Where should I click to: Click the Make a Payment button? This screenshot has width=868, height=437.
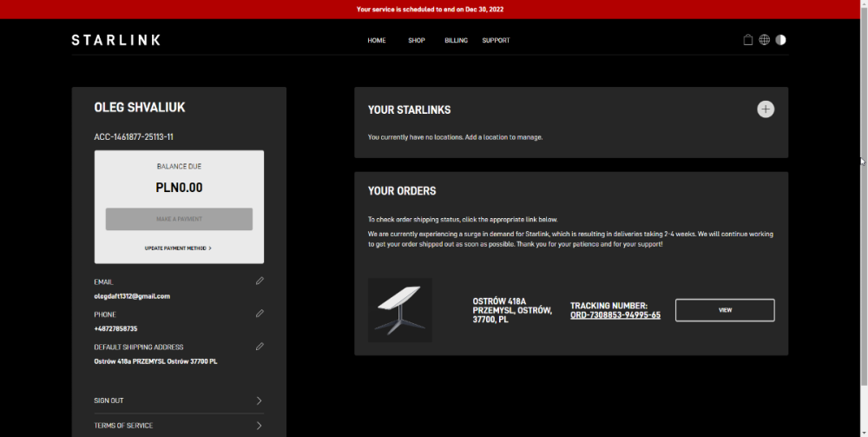[179, 219]
